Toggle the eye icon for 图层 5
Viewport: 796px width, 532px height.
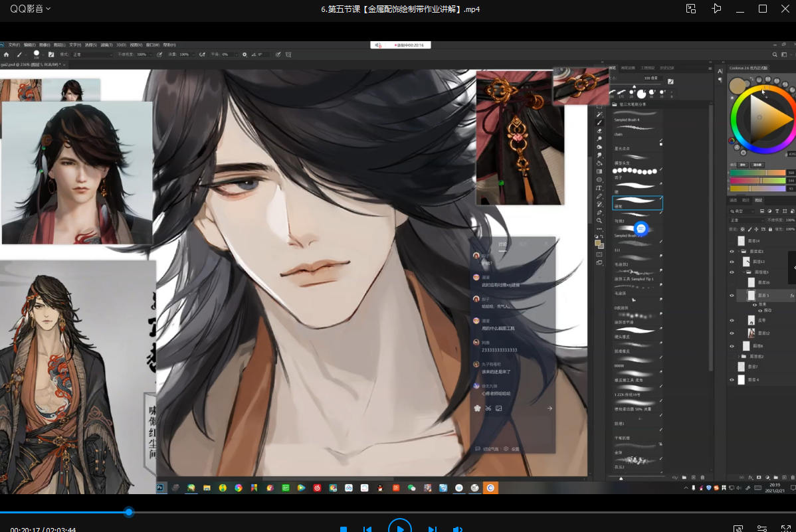(x=732, y=296)
